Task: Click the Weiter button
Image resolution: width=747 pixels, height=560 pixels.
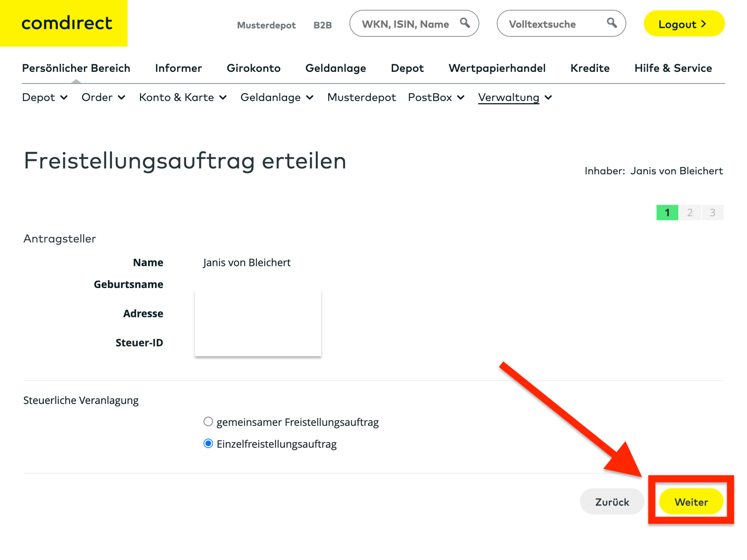Action: 691,502
